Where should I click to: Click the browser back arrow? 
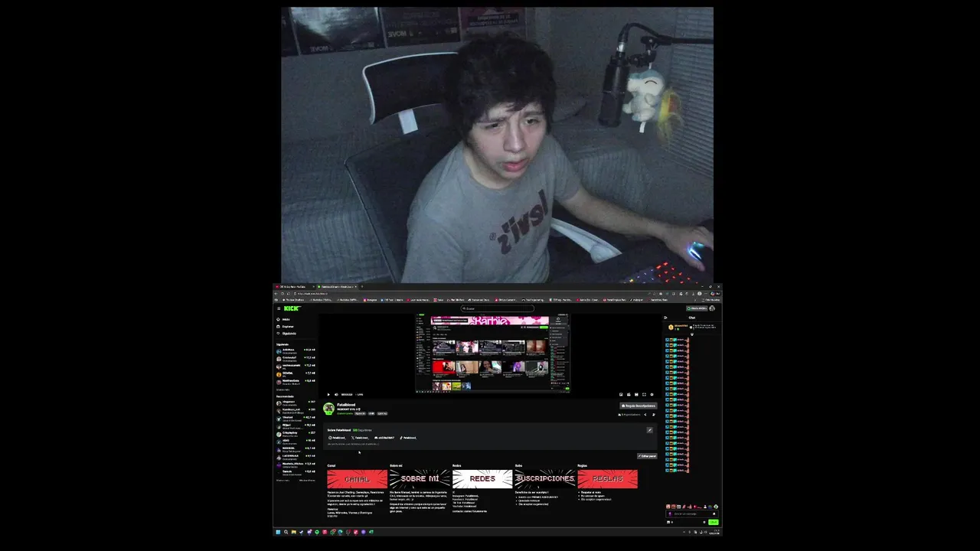coord(276,294)
